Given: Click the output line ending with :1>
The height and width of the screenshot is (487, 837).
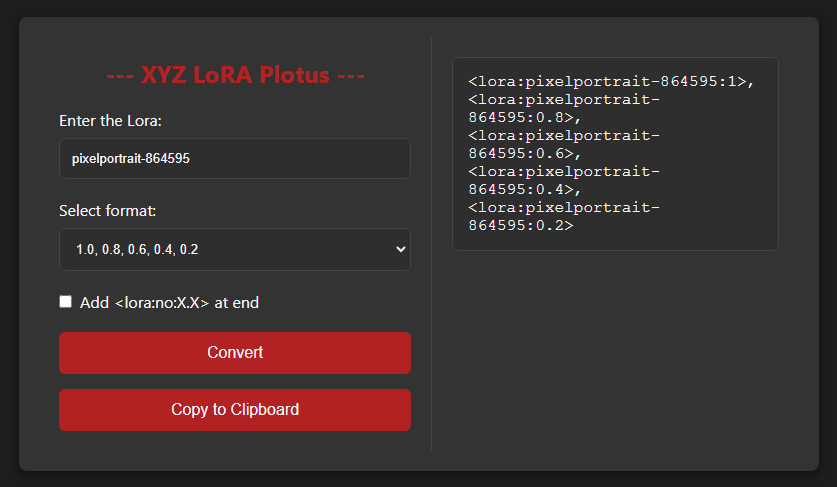Looking at the screenshot, I should click(610, 82).
